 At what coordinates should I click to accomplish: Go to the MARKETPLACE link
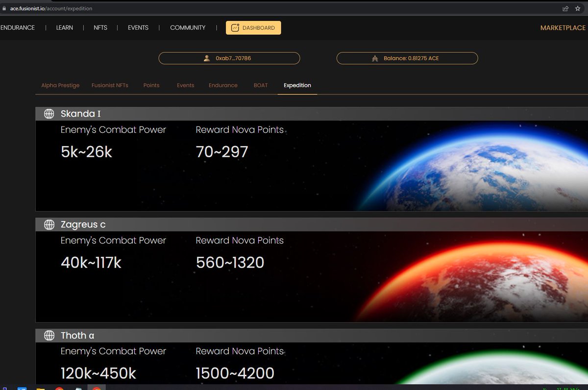pyautogui.click(x=563, y=28)
